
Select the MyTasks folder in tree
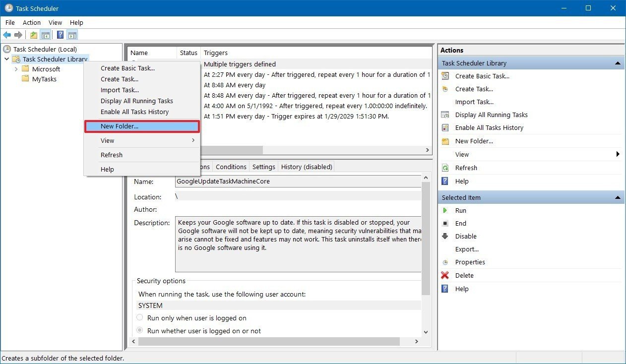tap(44, 79)
